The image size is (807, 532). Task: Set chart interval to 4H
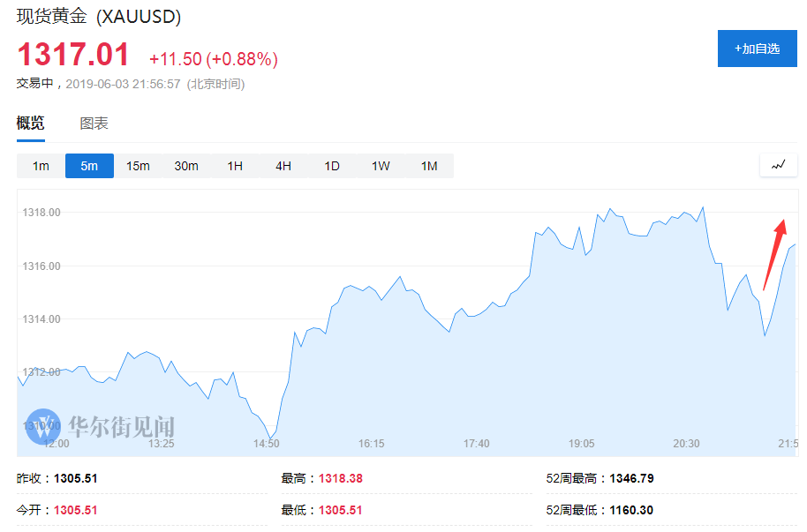pyautogui.click(x=283, y=166)
